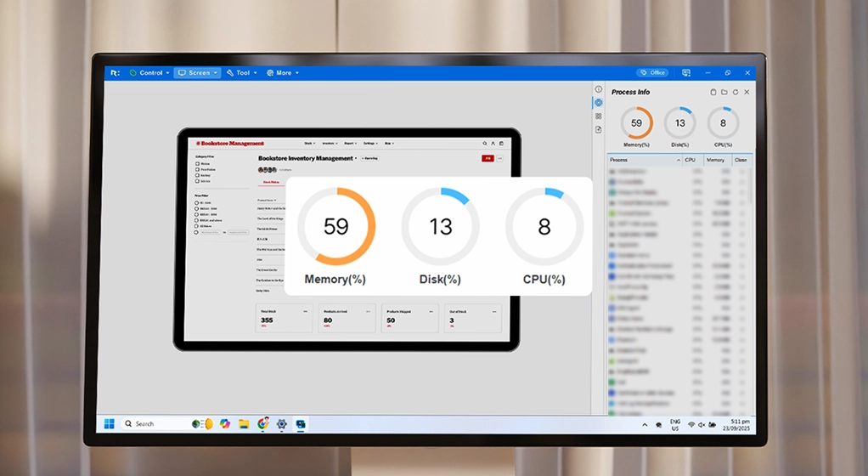Open the grid apps icon in sidebar

click(598, 116)
